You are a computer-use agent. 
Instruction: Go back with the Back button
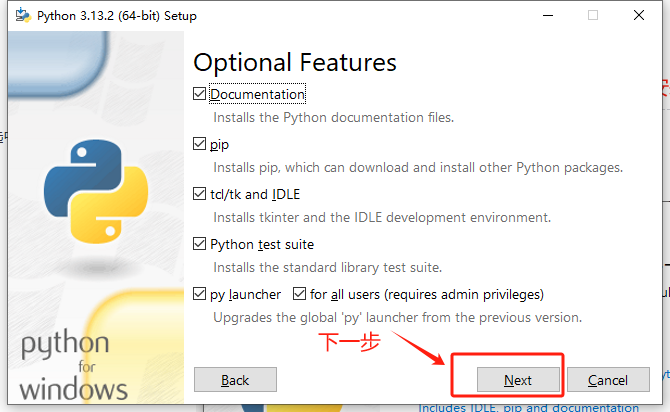coord(235,380)
